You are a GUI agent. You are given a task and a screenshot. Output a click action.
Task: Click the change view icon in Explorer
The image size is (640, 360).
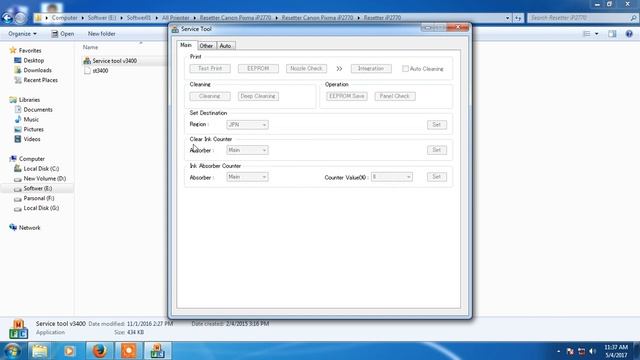587,34
